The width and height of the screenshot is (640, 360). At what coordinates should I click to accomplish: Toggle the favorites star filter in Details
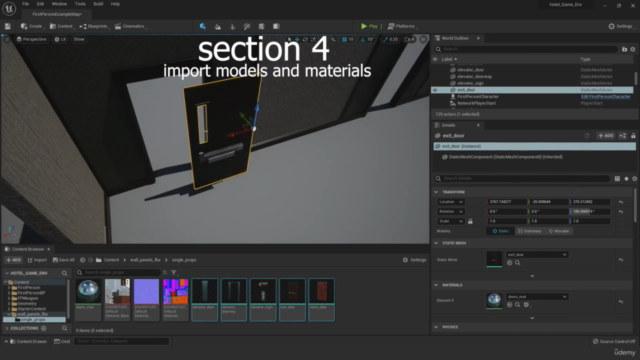[627, 178]
